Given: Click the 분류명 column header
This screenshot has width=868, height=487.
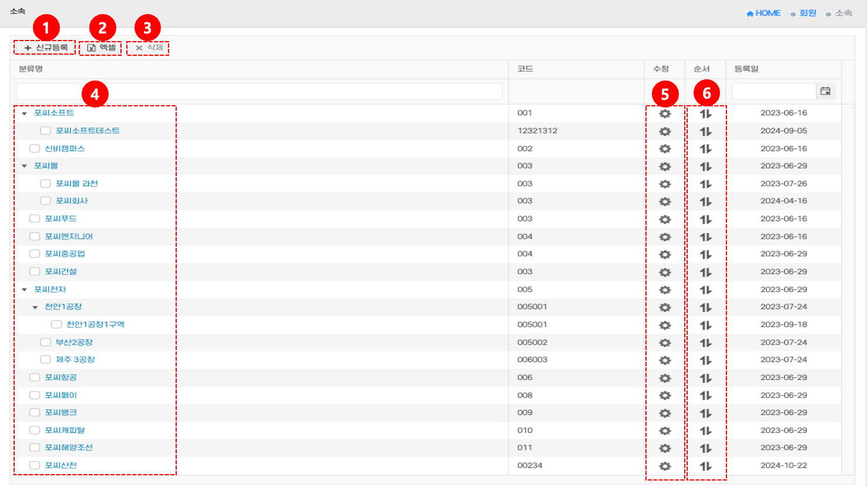Looking at the screenshot, I should (x=31, y=69).
